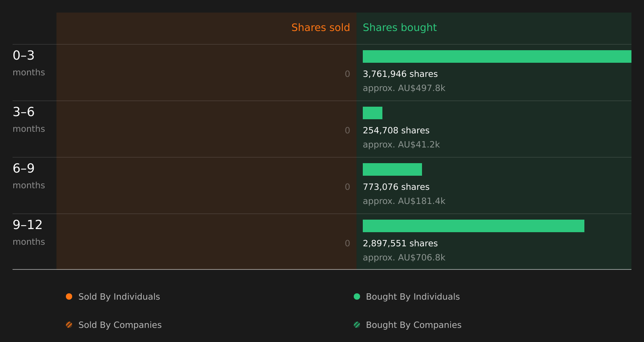Click the 0–3 months row label
This screenshot has height=342, width=644.
29,63
